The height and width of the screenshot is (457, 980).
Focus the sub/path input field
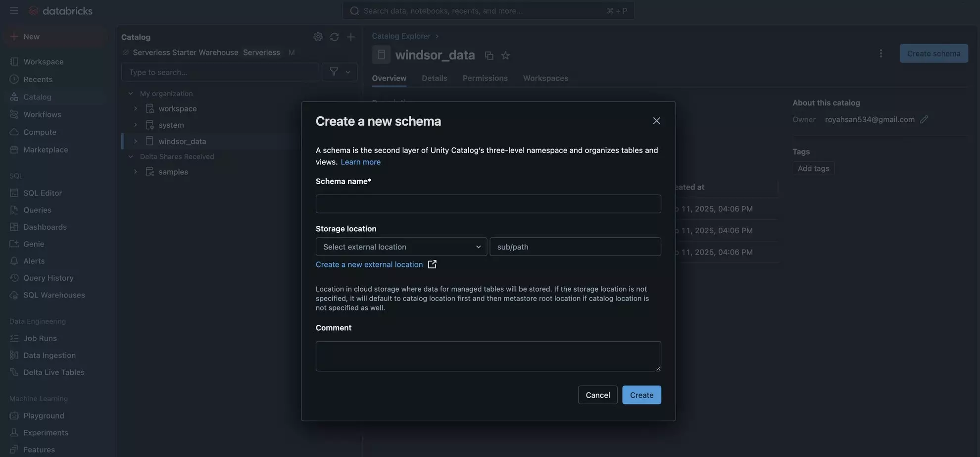(x=575, y=247)
